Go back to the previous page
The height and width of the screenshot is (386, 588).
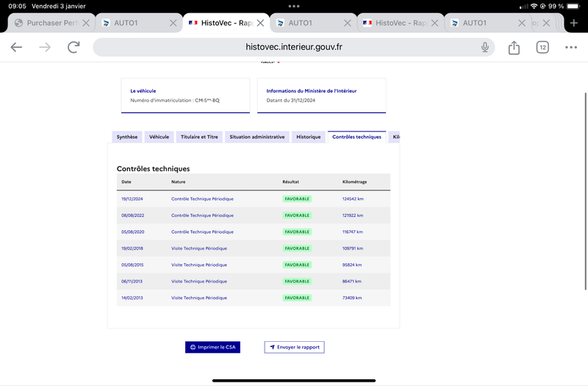16,47
